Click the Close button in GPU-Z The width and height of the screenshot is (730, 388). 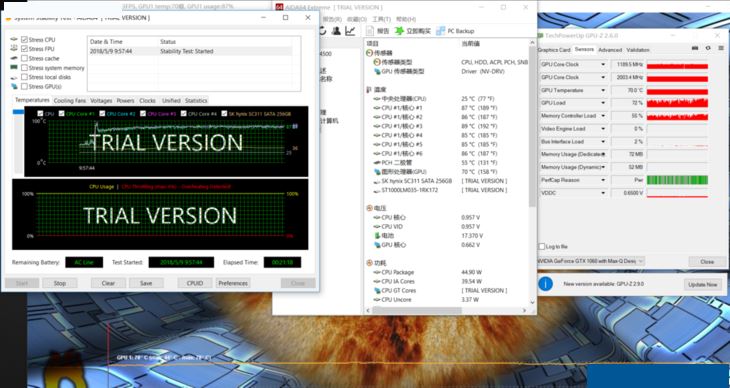707,262
